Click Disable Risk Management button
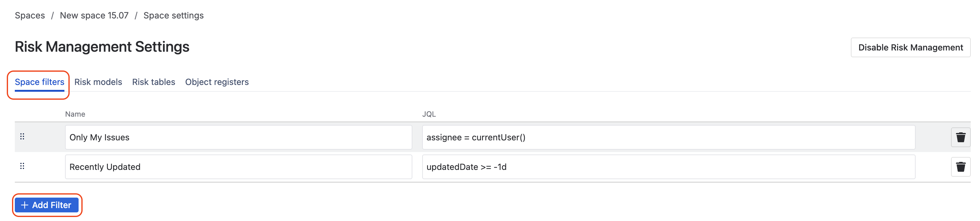The image size is (980, 221). tap(910, 47)
